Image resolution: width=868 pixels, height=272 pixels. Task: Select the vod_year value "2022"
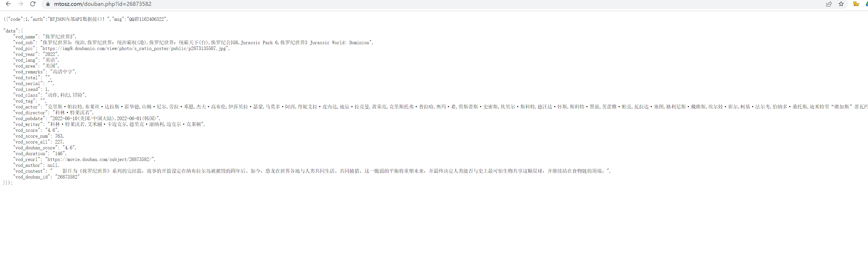coord(50,54)
